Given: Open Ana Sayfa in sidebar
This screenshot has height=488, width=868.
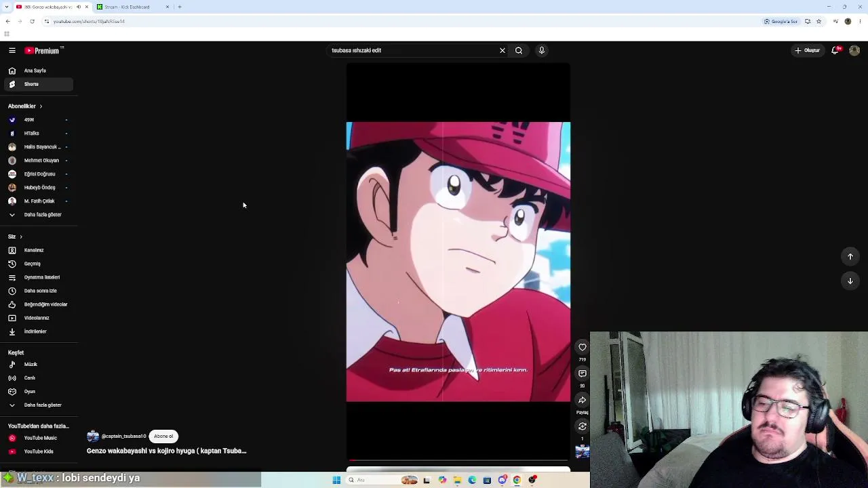Looking at the screenshot, I should tap(39, 70).
